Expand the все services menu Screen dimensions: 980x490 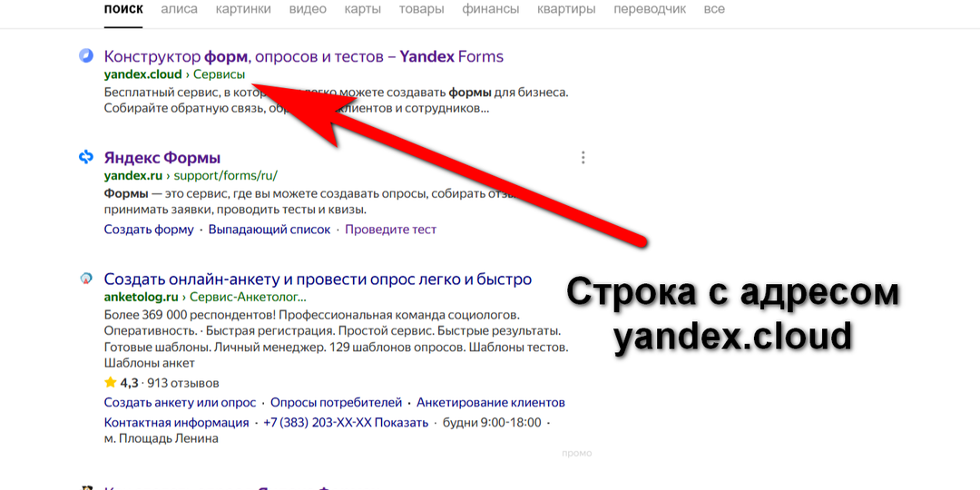pyautogui.click(x=714, y=9)
